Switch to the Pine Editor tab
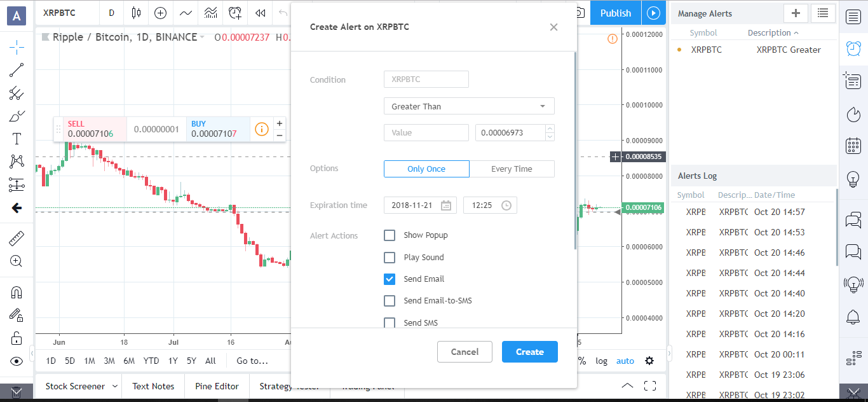This screenshot has width=868, height=402. (217, 385)
